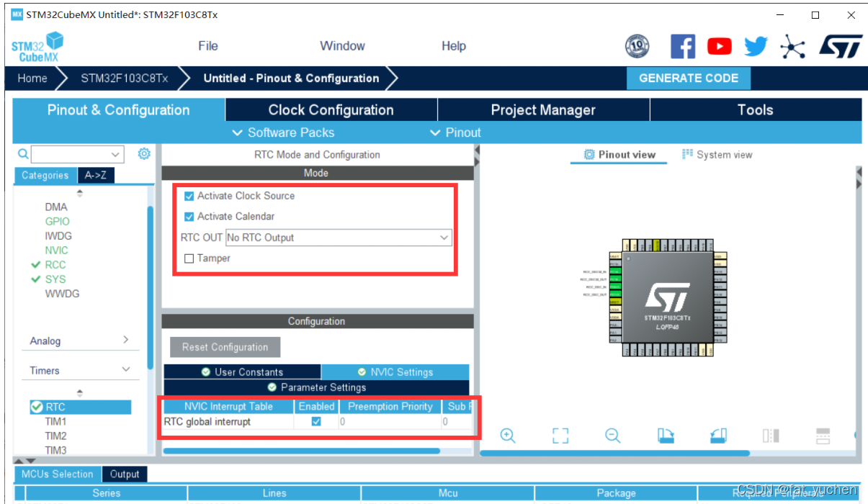Toggle vertical split view icon

(771, 435)
